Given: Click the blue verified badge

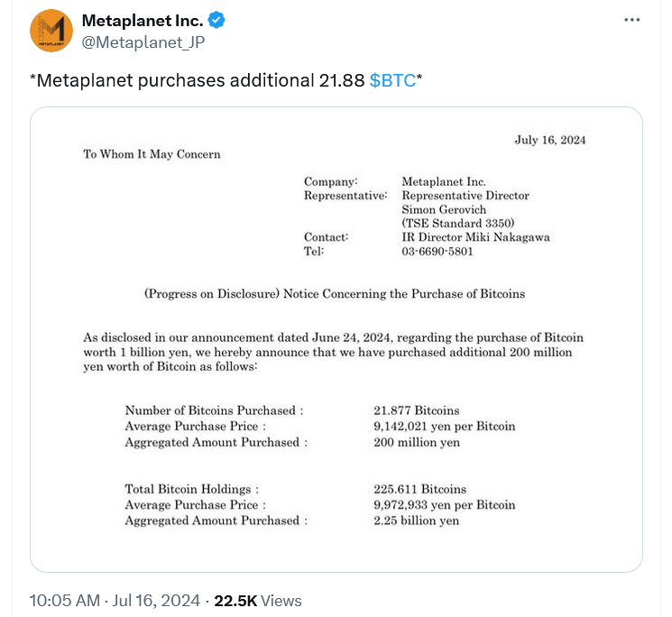Looking at the screenshot, I should (217, 20).
